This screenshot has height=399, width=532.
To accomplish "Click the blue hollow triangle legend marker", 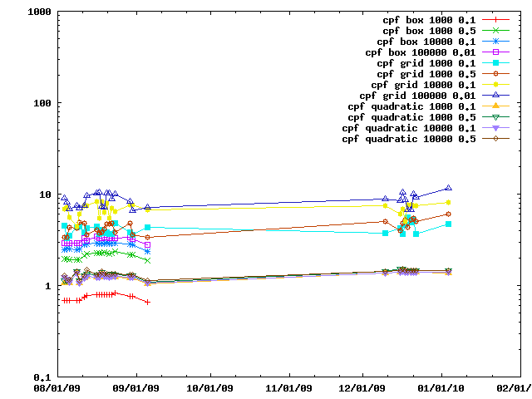I will pos(495,95).
